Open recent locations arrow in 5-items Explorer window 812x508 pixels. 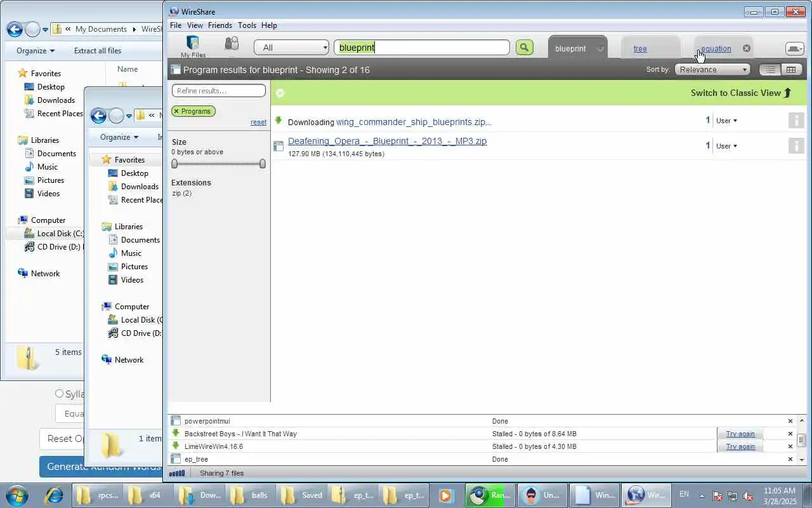[x=45, y=30]
